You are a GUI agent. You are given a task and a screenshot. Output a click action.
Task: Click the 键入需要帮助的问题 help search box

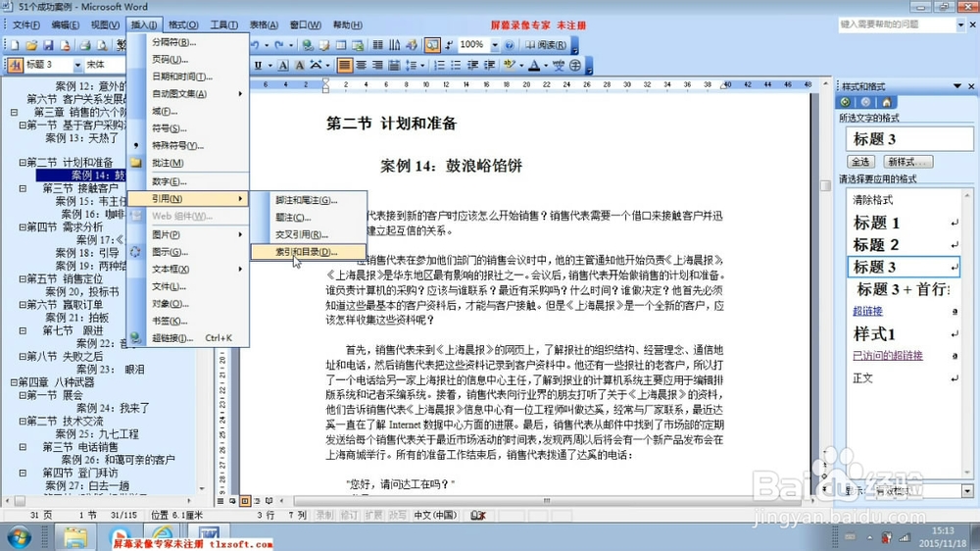(x=897, y=25)
